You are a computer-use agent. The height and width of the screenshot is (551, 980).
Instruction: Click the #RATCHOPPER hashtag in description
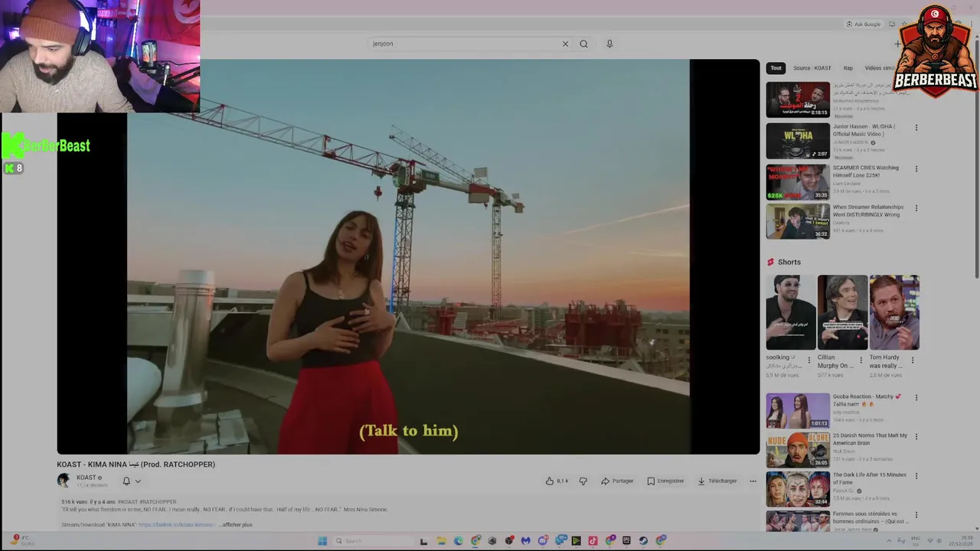coord(158,502)
